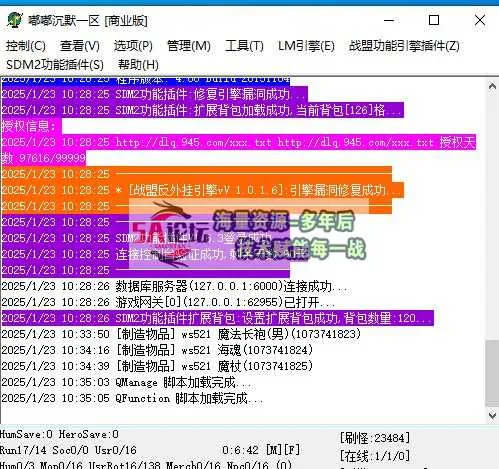Open the SDM2功能插件(S) menu
This screenshot has height=469, width=499.
coord(55,65)
